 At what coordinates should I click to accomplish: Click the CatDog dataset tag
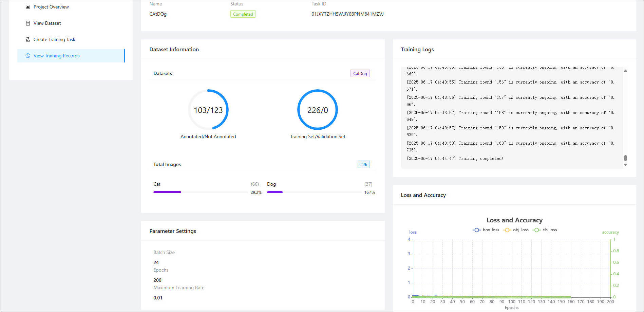[x=360, y=73]
